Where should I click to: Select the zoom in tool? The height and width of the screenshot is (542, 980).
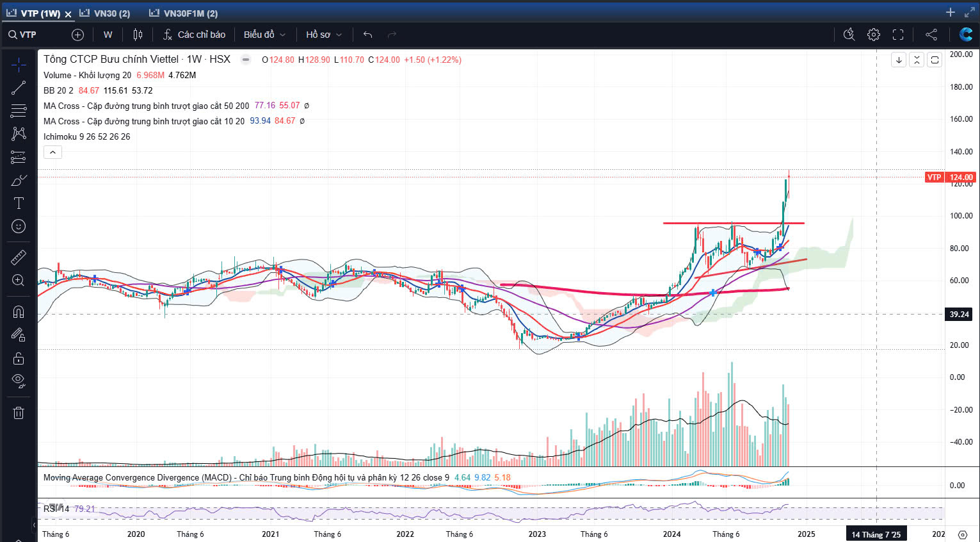pos(19,281)
